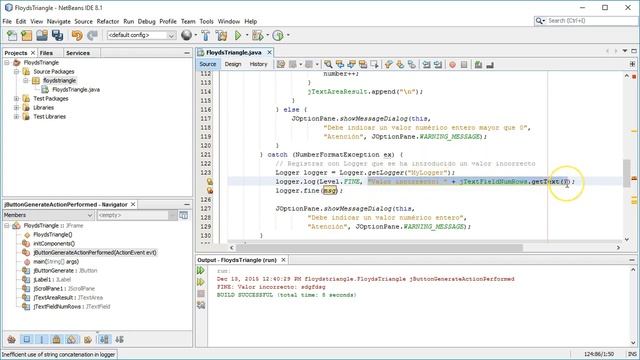The image size is (640, 360).
Task: Toggle Show Inner Classes filter in Navigator
Action: [72, 339]
